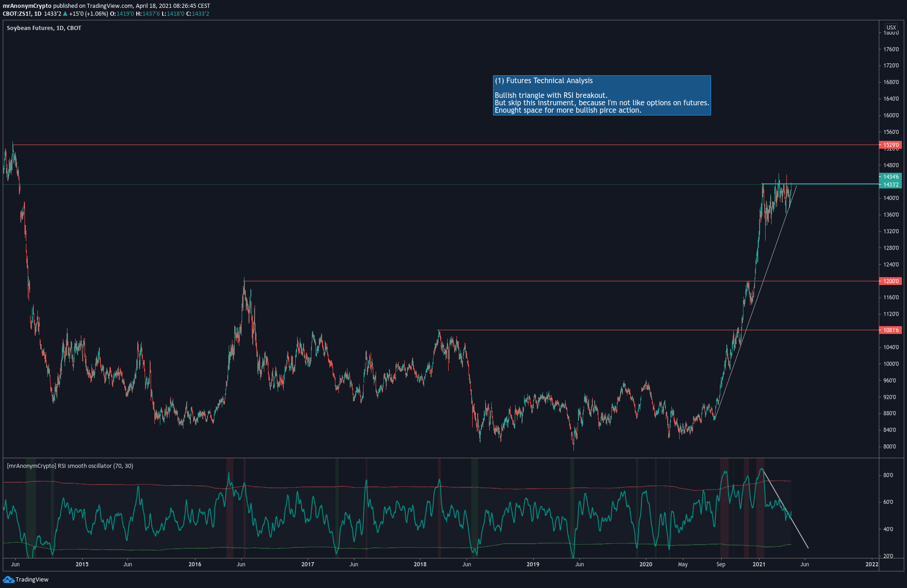Click the USX currency label button
Viewport: 907px width, 588px height.
click(x=891, y=28)
